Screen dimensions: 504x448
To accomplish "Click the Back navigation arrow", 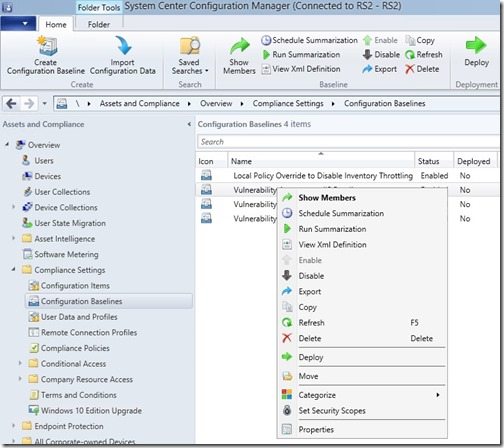I will [x=11, y=104].
